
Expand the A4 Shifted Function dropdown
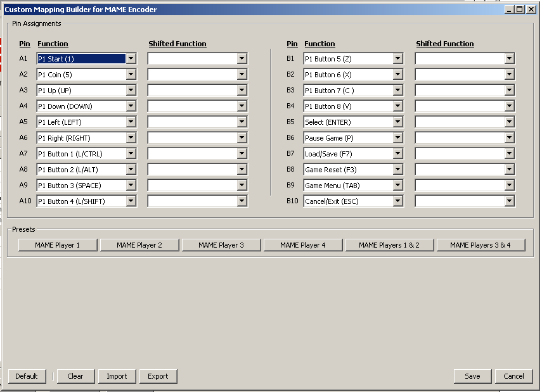point(242,106)
